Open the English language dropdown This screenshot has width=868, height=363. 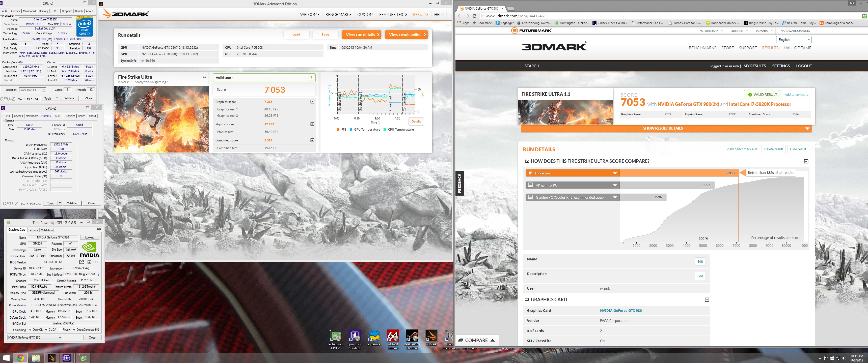[x=794, y=40]
